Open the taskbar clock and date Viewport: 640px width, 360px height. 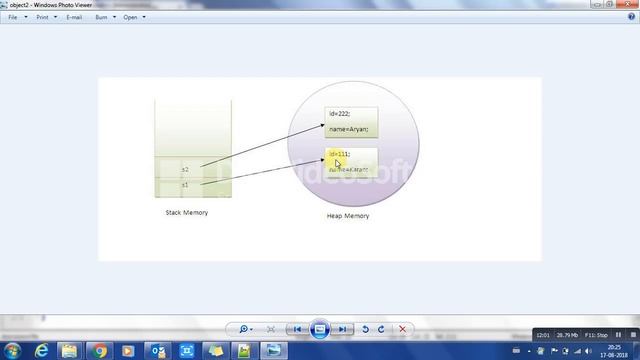614,351
